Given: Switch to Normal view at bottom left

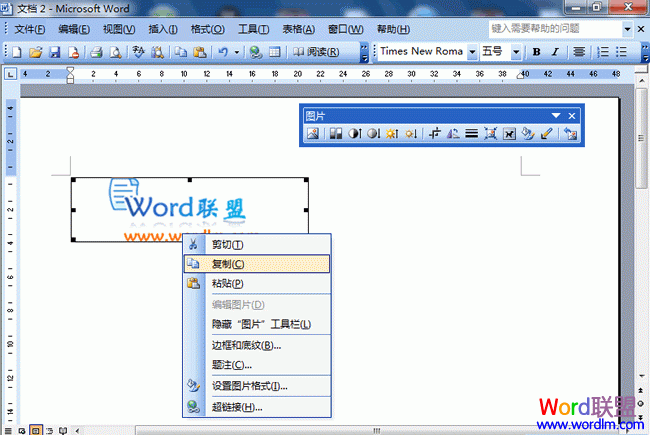Looking at the screenshot, I should point(8,431).
